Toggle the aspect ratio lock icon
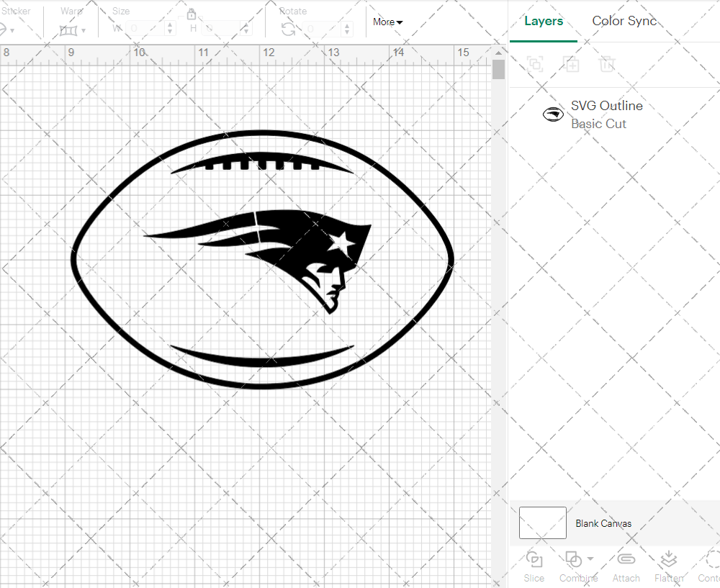 click(x=192, y=14)
